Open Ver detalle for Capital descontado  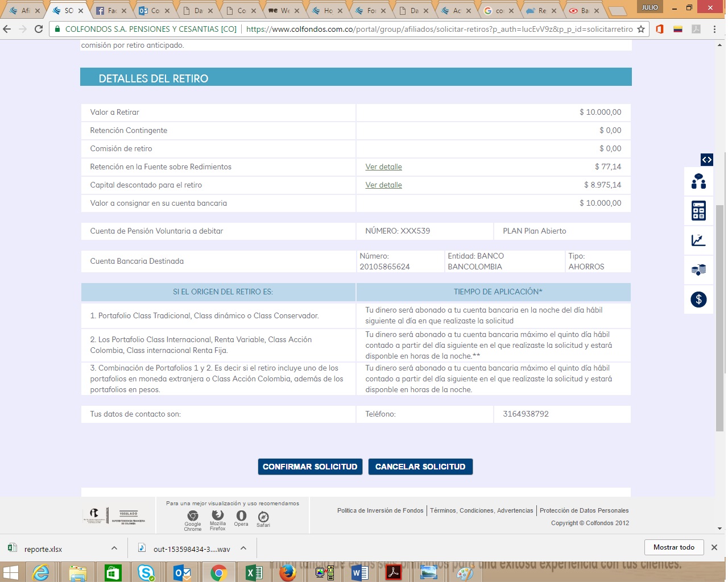383,185
